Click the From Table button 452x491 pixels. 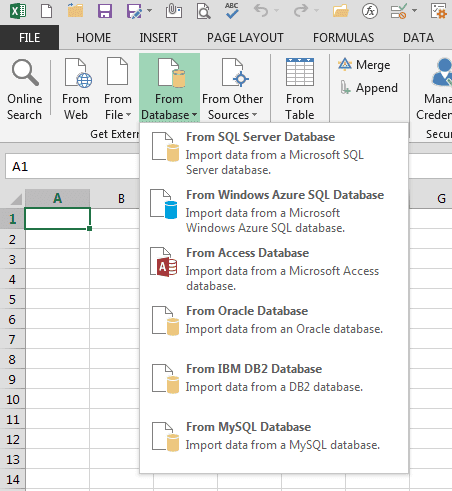pyautogui.click(x=300, y=89)
